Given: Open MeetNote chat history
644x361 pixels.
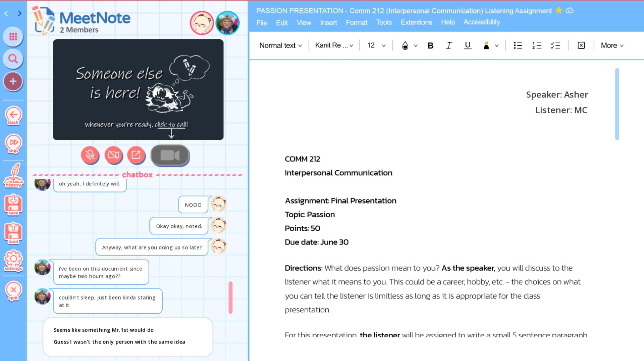Looking at the screenshot, I should (13, 176).
